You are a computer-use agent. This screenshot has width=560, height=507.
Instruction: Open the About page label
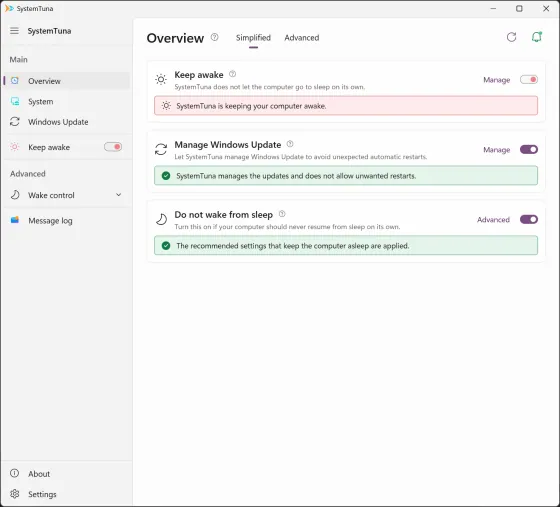coord(39,474)
